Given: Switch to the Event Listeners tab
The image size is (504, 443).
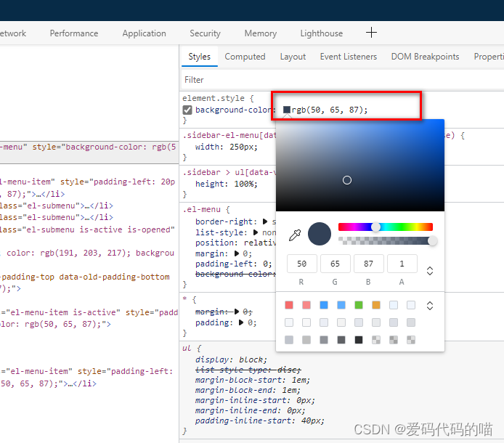Looking at the screenshot, I should click(349, 57).
